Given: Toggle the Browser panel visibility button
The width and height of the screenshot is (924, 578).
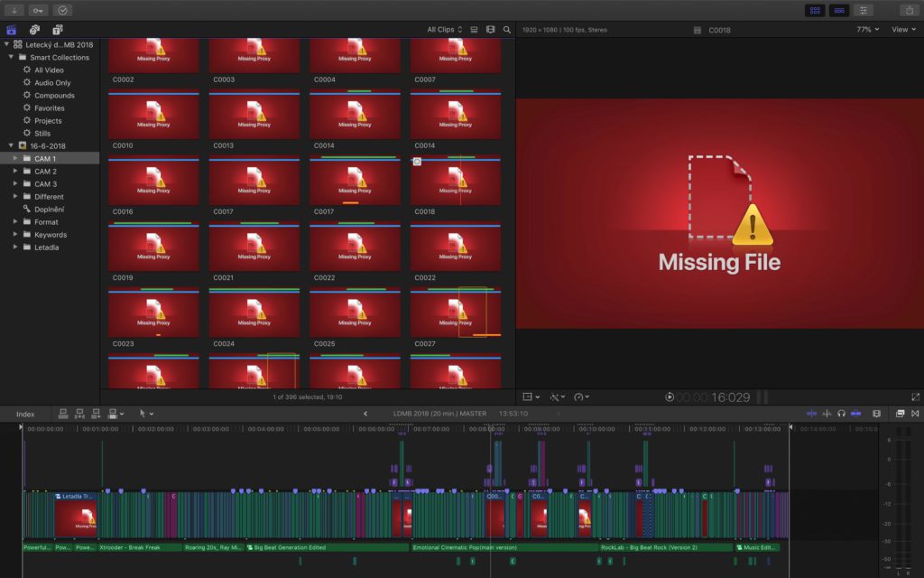Looking at the screenshot, I should 815,10.
